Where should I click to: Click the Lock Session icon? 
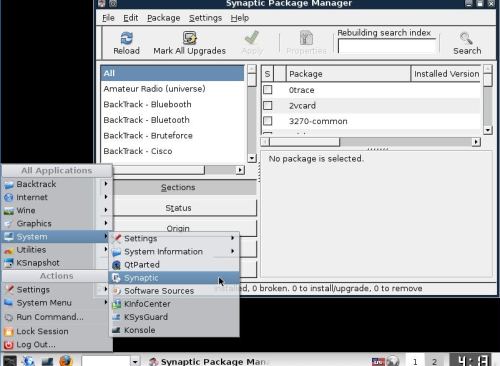9,332
